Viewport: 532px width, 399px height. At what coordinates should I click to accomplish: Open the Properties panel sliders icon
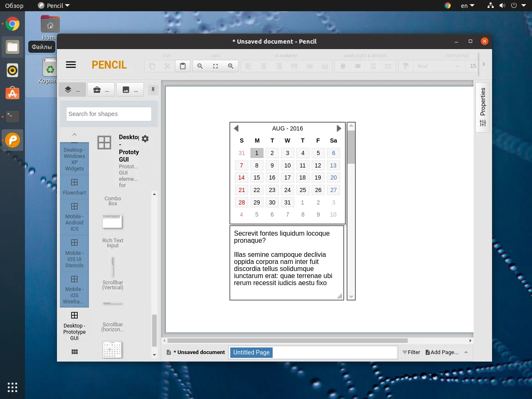[483, 123]
